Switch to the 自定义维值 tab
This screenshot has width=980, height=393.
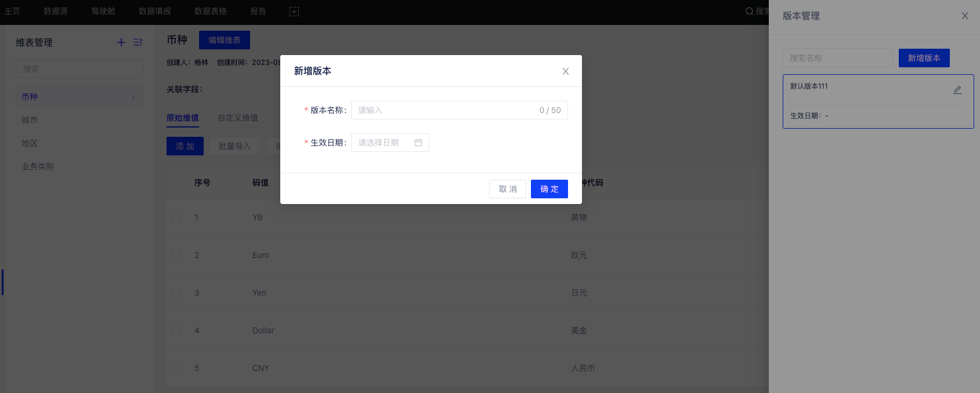[x=238, y=118]
